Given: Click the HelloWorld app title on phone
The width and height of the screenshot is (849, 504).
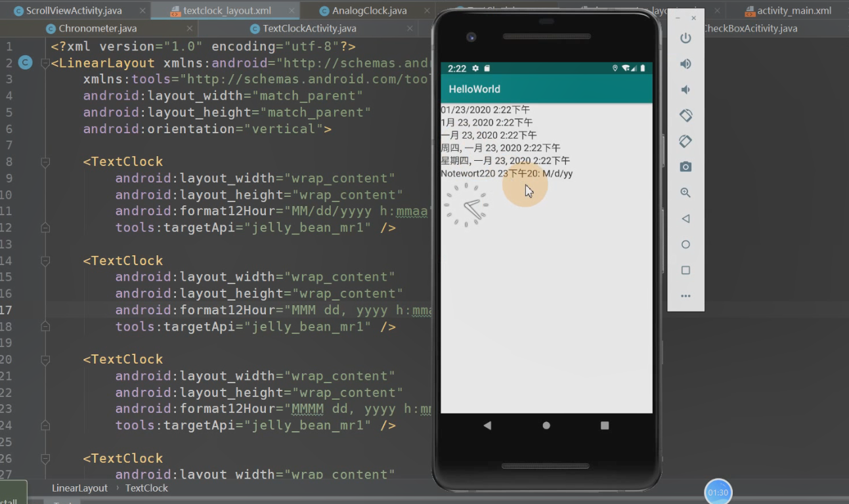Looking at the screenshot, I should point(474,89).
